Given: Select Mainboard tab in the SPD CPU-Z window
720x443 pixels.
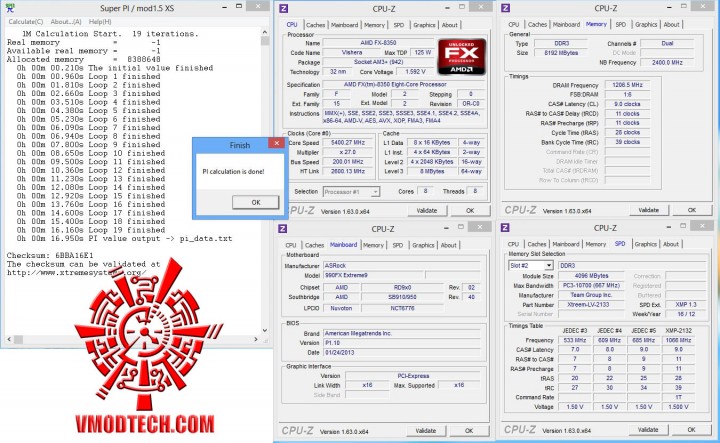Looking at the screenshot, I should tap(566, 244).
